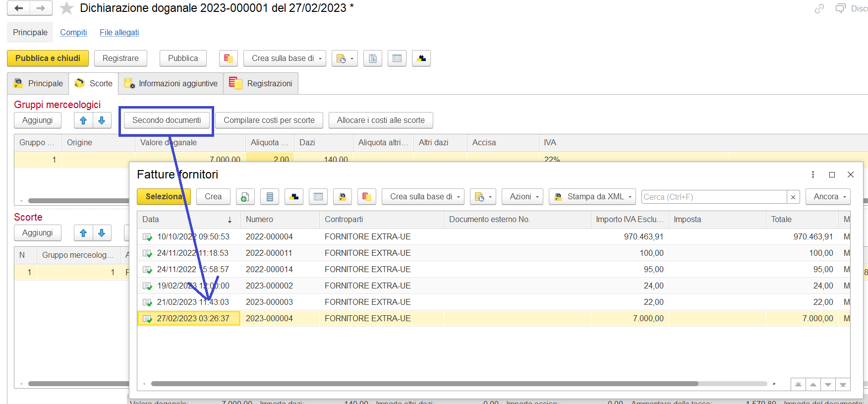Click the structure hierarchy icon in main toolbar
The height and width of the screenshot is (404, 868).
click(x=421, y=58)
